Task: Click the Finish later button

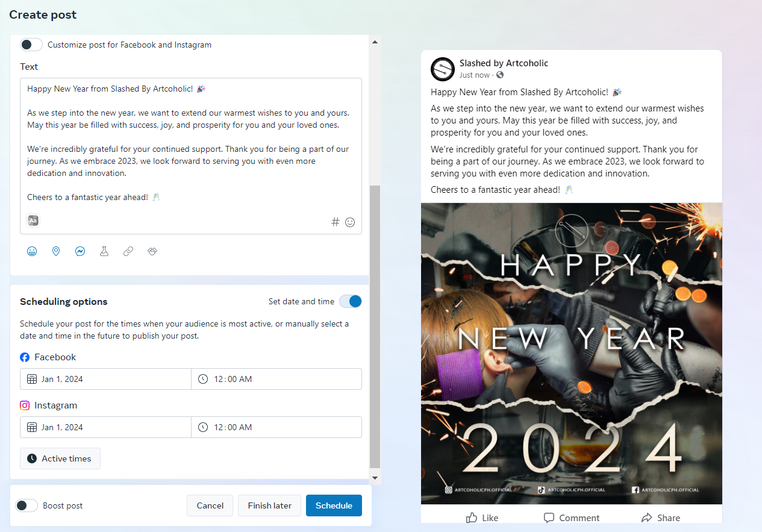Action: pos(269,505)
